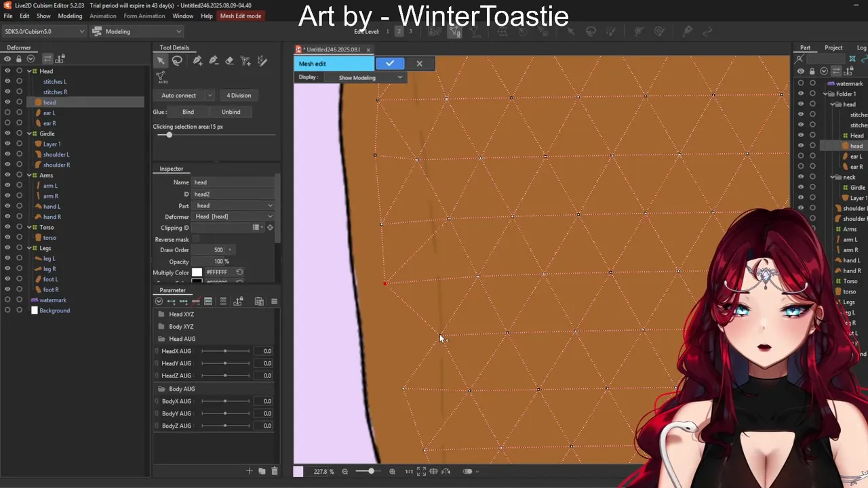Open the Edit menu
The image size is (868, 488).
coord(24,16)
